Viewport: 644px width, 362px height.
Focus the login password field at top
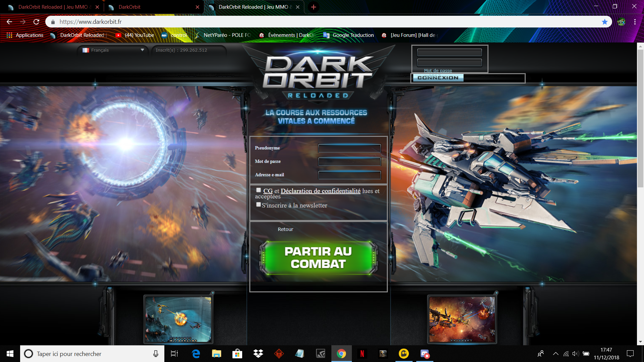449,63
